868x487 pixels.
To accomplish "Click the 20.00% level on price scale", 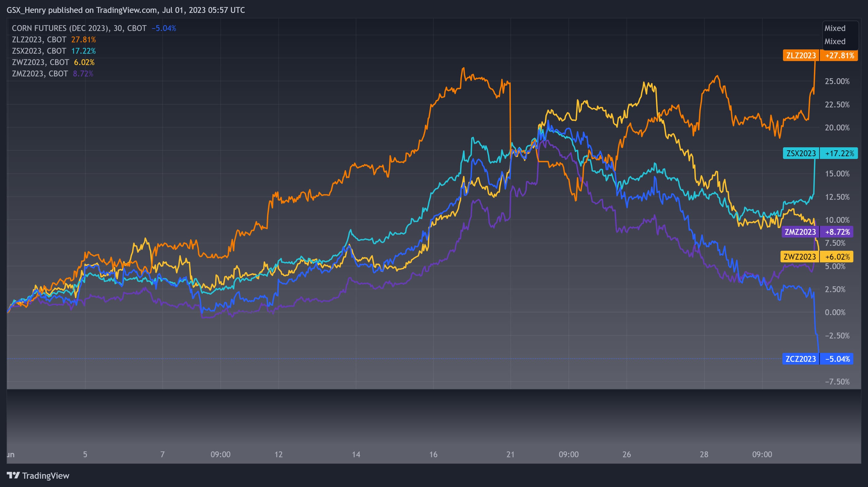I will click(837, 128).
